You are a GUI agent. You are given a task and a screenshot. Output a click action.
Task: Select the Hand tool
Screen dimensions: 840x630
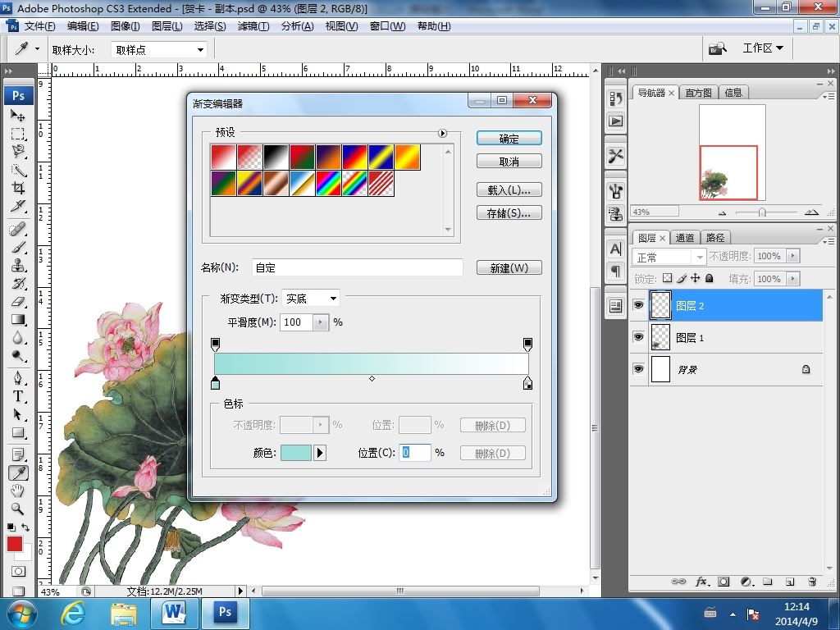pos(18,491)
